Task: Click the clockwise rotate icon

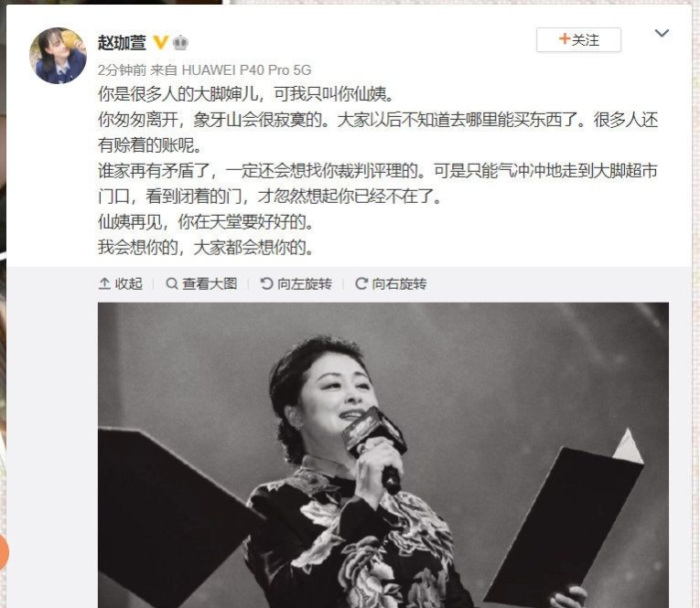Action: click(x=361, y=283)
